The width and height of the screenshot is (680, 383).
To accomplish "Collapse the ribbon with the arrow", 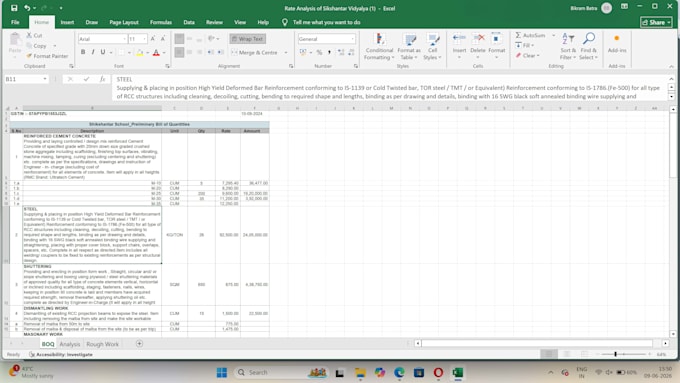I will coord(671,66).
